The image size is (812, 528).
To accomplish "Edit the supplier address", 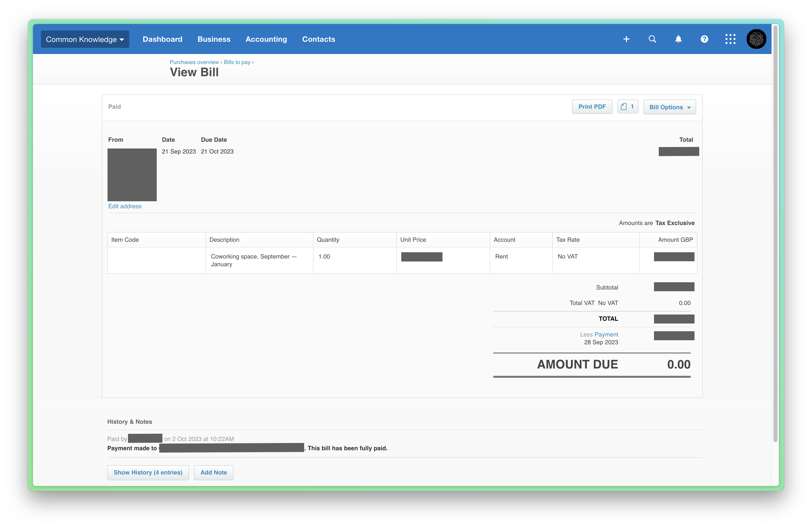I will click(124, 206).
